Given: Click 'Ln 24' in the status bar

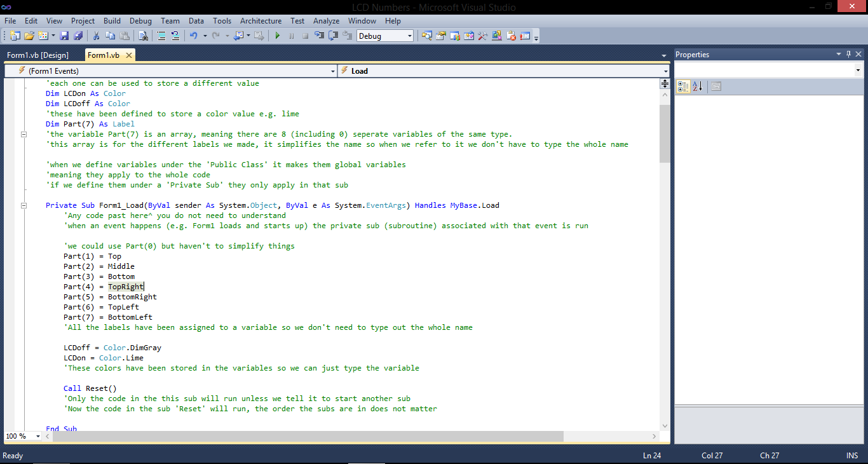Looking at the screenshot, I should pyautogui.click(x=652, y=455).
